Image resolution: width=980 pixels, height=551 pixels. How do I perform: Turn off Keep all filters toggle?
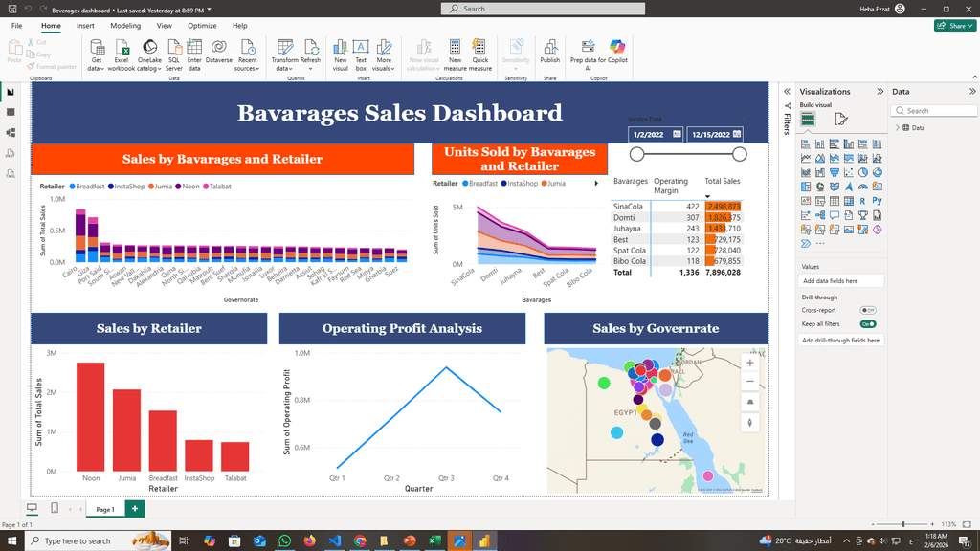point(868,324)
